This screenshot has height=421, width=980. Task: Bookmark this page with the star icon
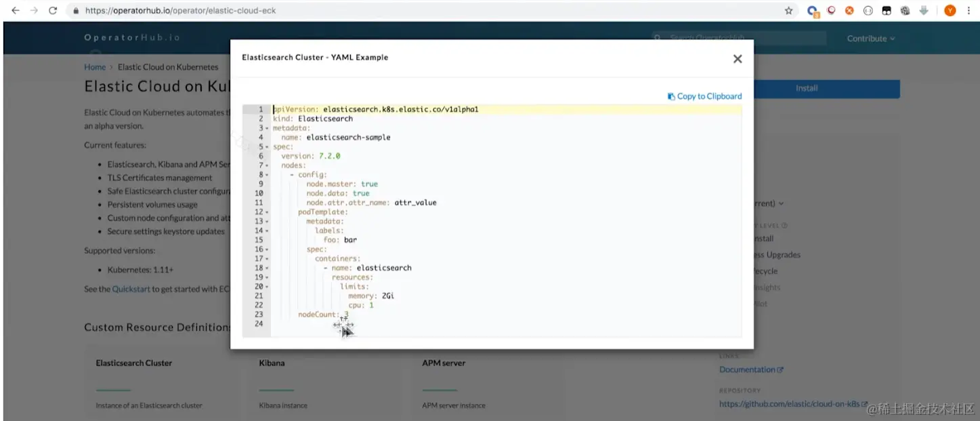788,11
